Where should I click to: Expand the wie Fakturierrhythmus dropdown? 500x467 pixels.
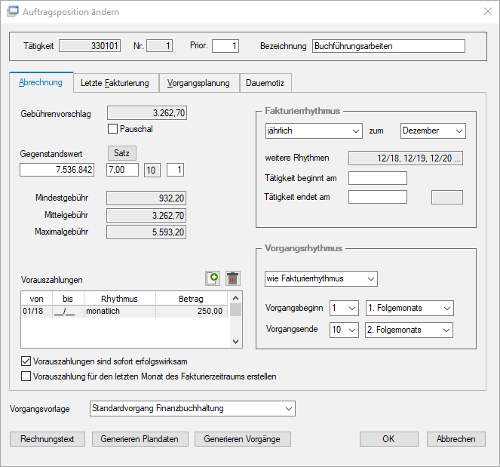click(x=321, y=279)
